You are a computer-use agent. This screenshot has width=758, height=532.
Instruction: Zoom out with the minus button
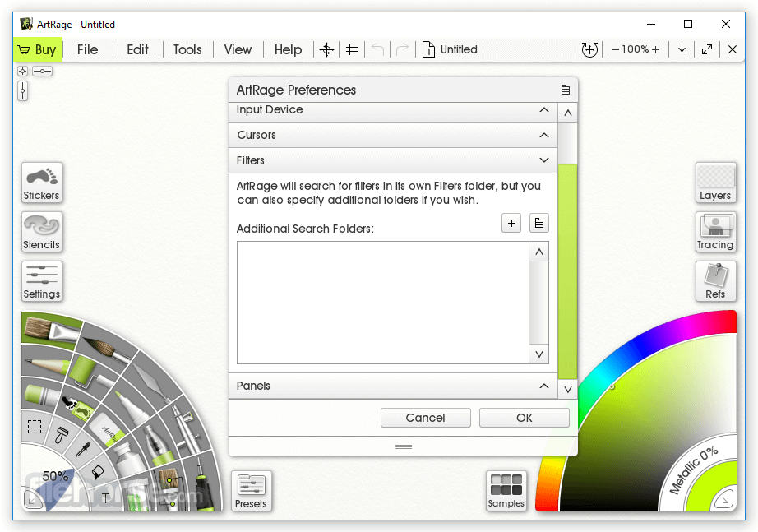(616, 49)
